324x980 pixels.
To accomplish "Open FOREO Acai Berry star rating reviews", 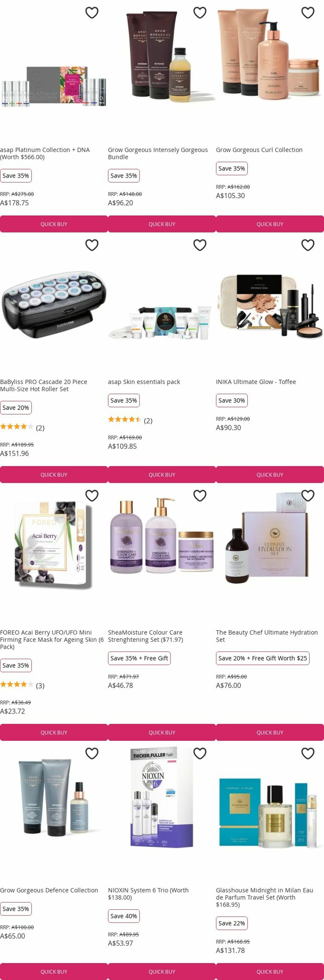I will click(x=22, y=685).
